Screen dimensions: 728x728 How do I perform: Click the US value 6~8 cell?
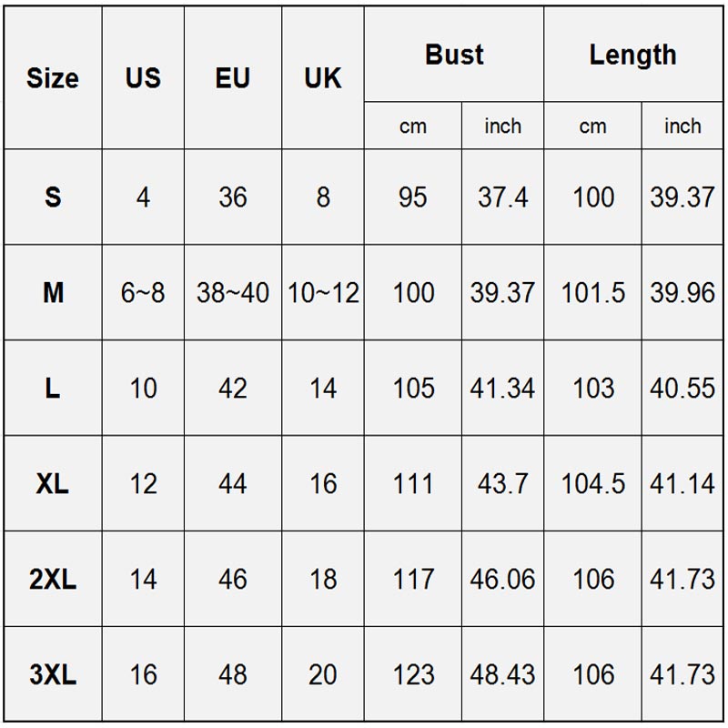(143, 293)
